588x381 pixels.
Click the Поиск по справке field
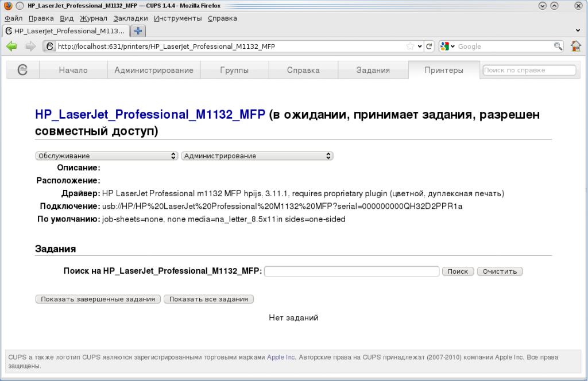click(529, 70)
